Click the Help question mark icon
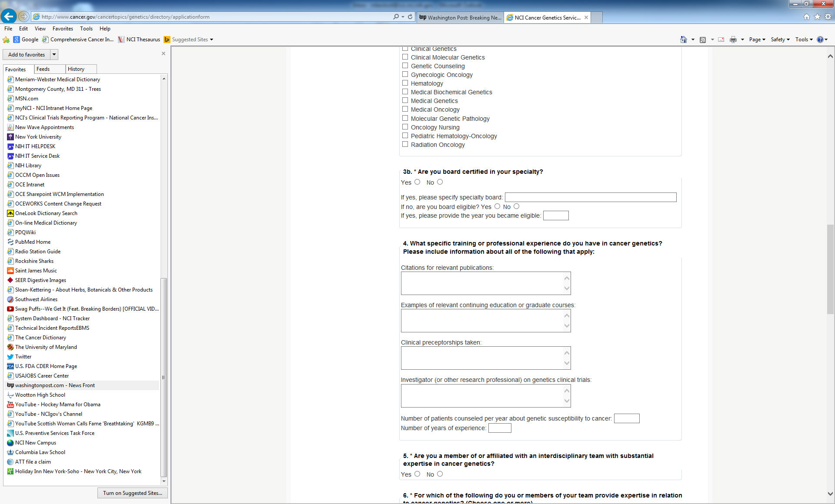 [820, 40]
